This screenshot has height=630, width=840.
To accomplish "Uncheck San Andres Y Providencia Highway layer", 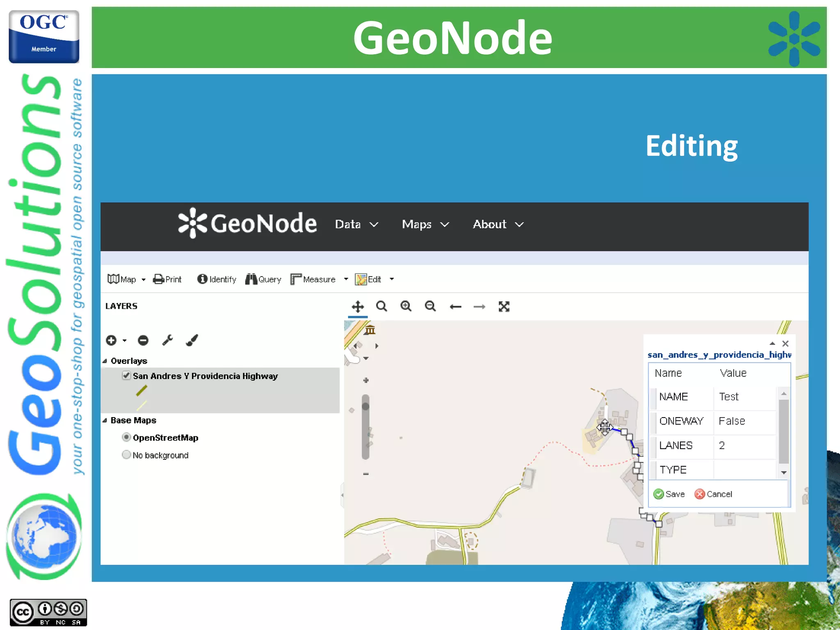I will (x=126, y=375).
